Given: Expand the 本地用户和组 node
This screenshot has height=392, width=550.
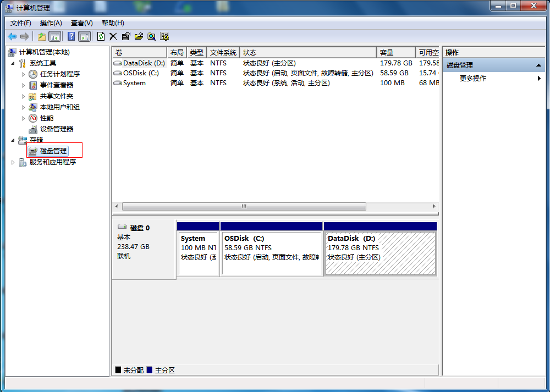Looking at the screenshot, I should pyautogui.click(x=23, y=107).
